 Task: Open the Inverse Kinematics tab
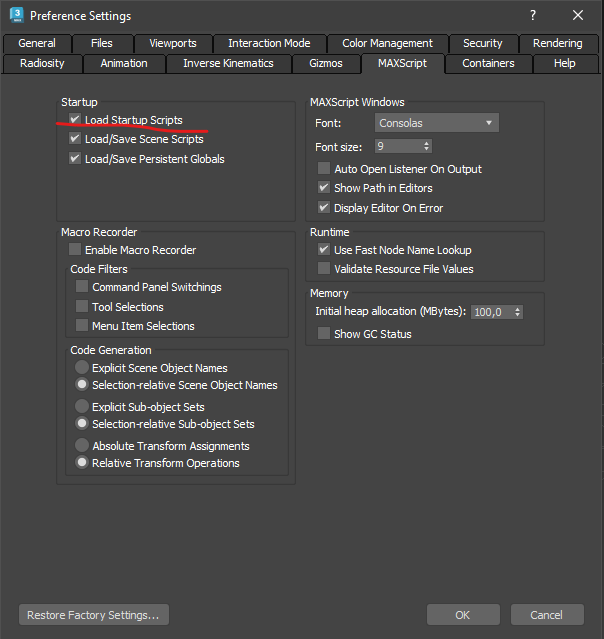[x=228, y=64]
